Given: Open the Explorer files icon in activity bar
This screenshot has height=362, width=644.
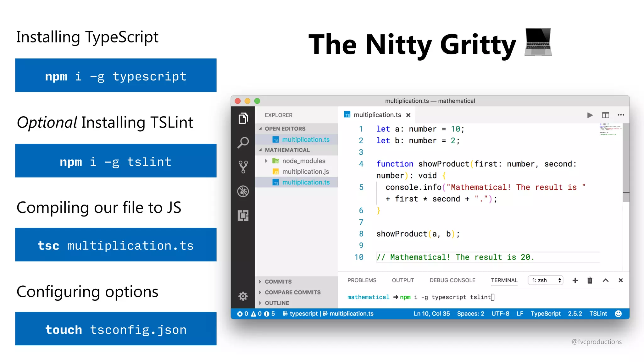Looking at the screenshot, I should pyautogui.click(x=243, y=118).
